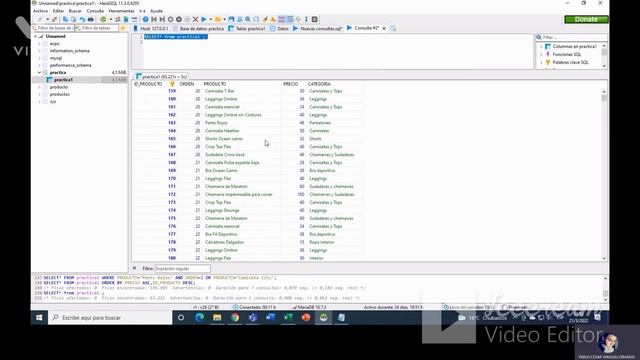Screen dimensions: 640x360
Task: Jump to first row using toolbar icon
Action: point(154,19)
